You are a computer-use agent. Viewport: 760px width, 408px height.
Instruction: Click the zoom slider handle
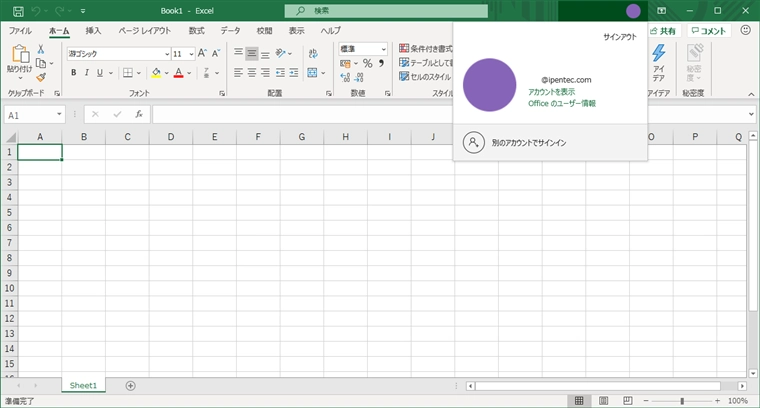(x=682, y=401)
